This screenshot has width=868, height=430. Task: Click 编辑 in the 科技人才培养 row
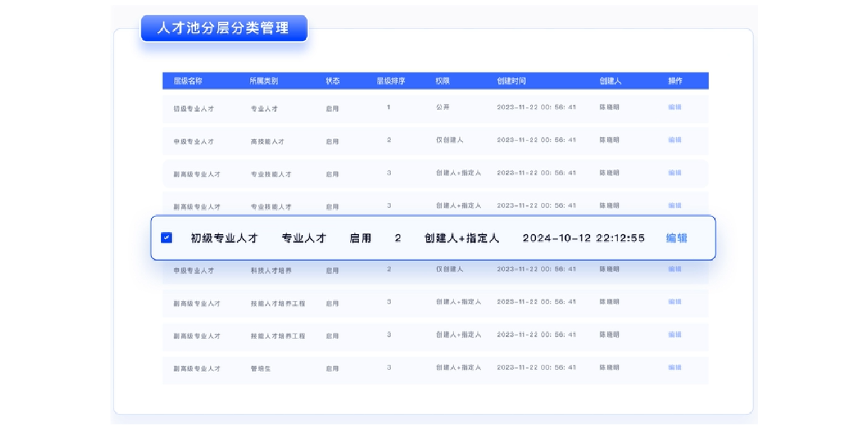point(674,270)
